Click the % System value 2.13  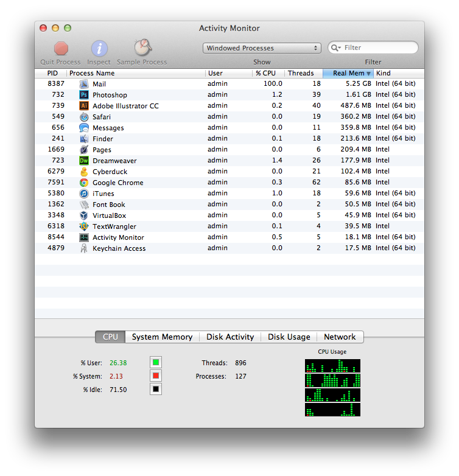click(x=116, y=376)
